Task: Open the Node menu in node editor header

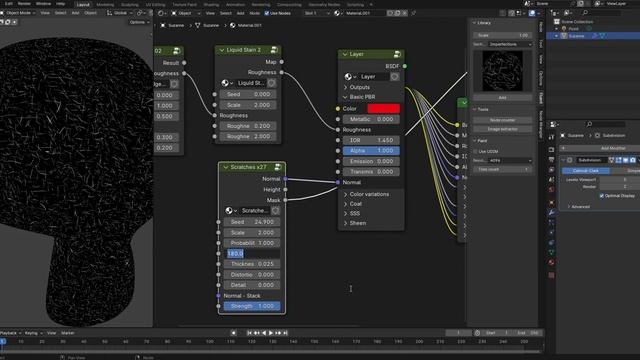Action: (254, 13)
